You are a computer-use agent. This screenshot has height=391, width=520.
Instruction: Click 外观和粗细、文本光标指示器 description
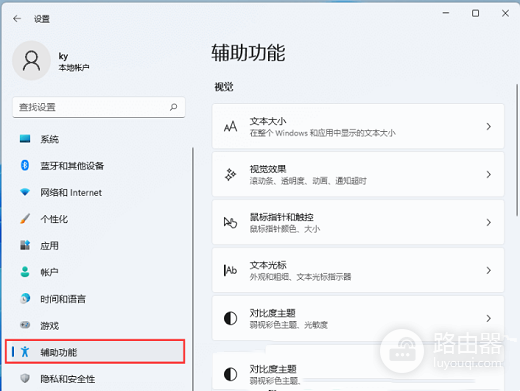click(x=300, y=277)
